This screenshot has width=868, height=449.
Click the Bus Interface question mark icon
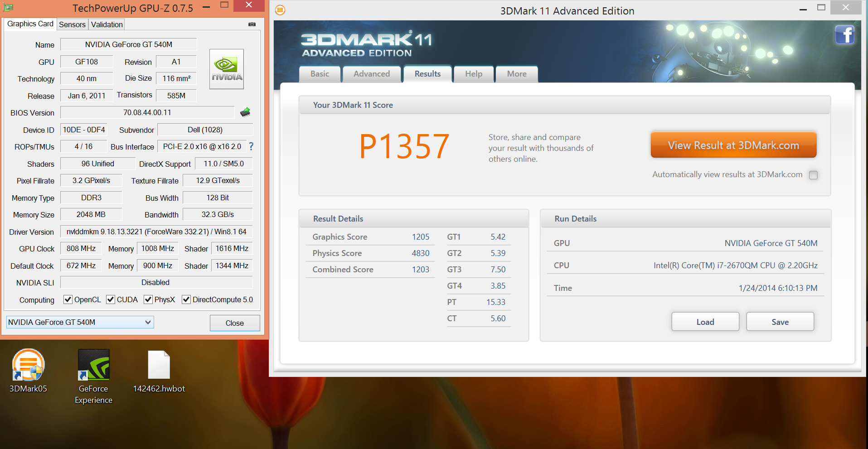(x=251, y=146)
